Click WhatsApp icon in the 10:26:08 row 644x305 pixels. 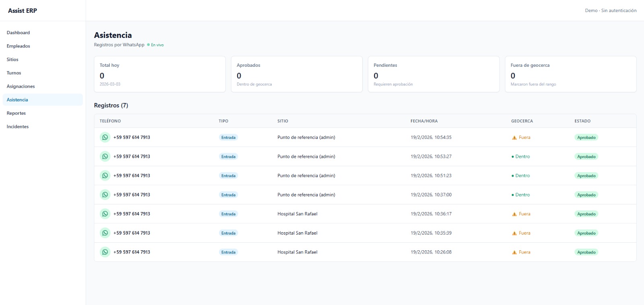[x=105, y=252]
